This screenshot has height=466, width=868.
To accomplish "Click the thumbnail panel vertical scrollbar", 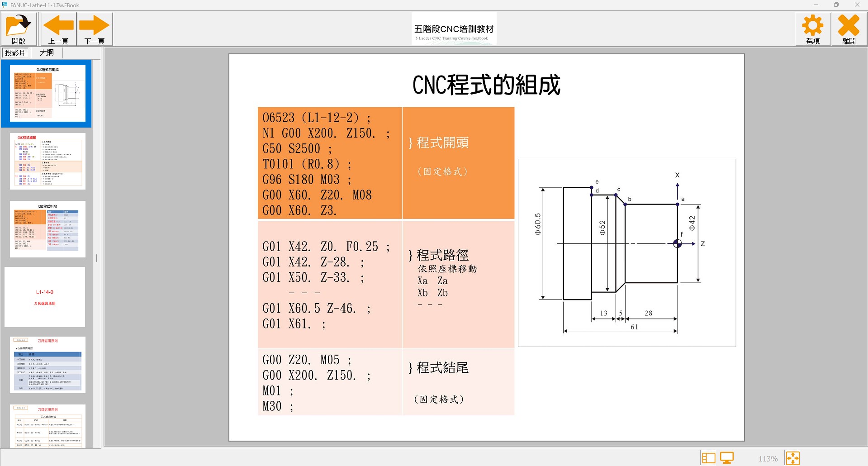I will tap(96, 253).
